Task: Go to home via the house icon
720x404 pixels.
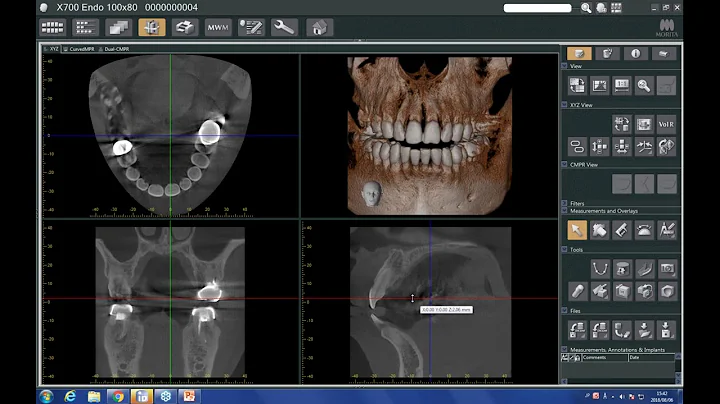Action: pos(319,28)
